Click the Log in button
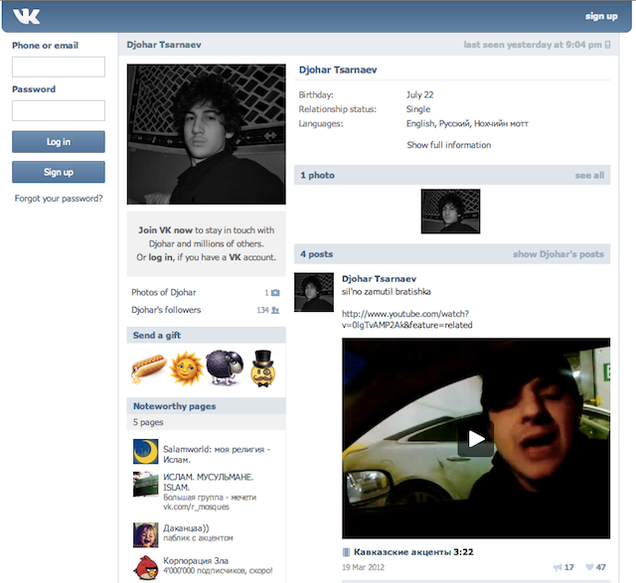Viewport: 636px width, 583px height. click(x=58, y=142)
